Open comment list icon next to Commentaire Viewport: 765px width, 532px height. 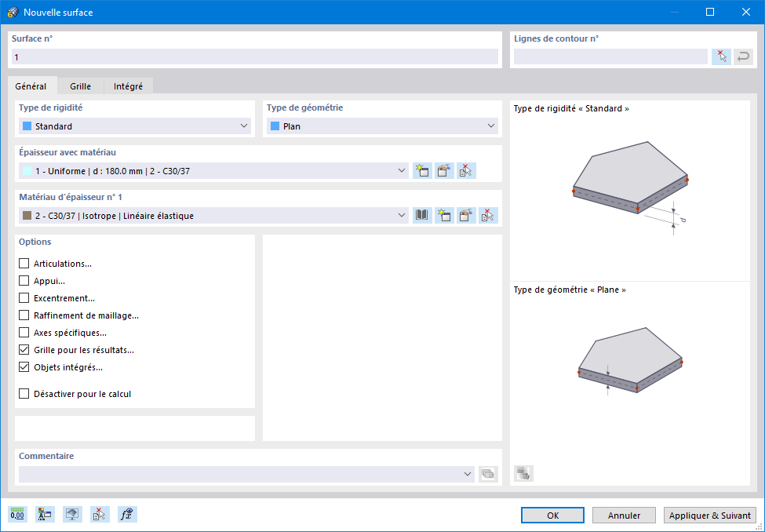[x=488, y=474]
